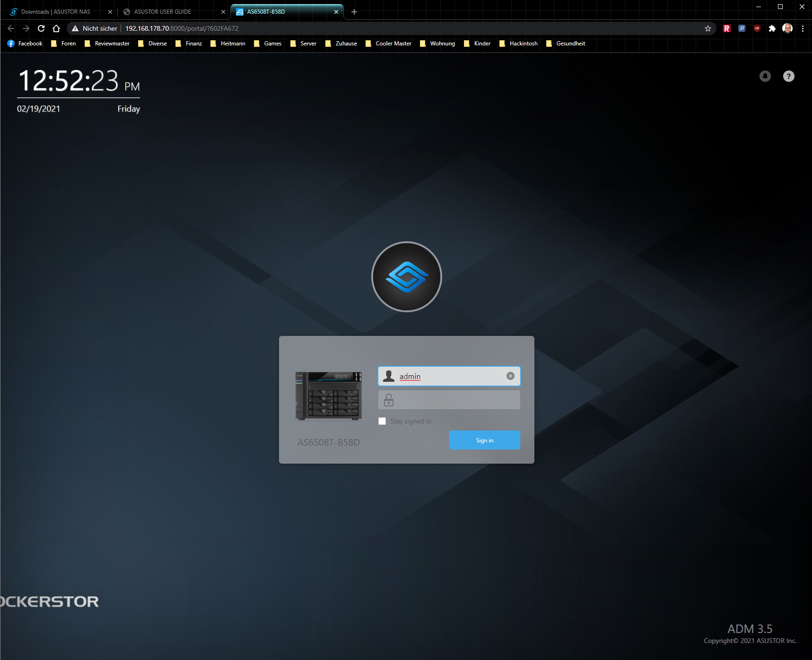
Task: Open the Zuhause bookmark folder
Action: 341,44
